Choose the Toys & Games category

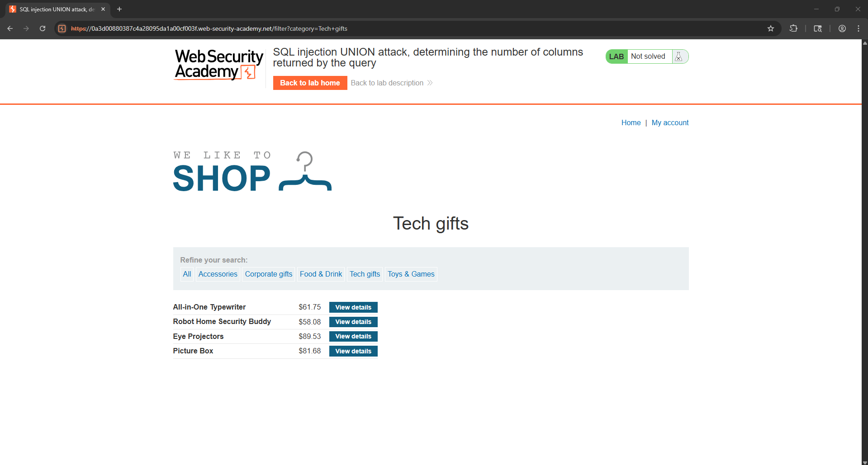pos(411,274)
